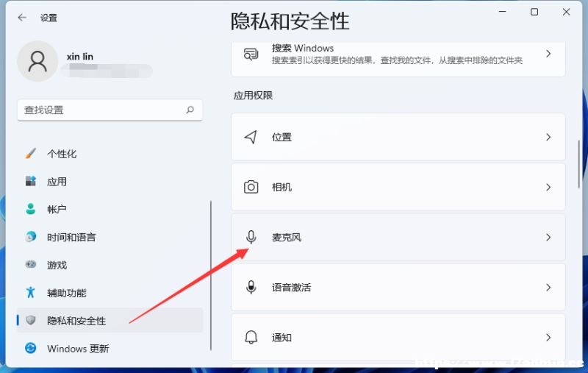
Task: Open the xin lin user avatar
Action: [x=37, y=61]
